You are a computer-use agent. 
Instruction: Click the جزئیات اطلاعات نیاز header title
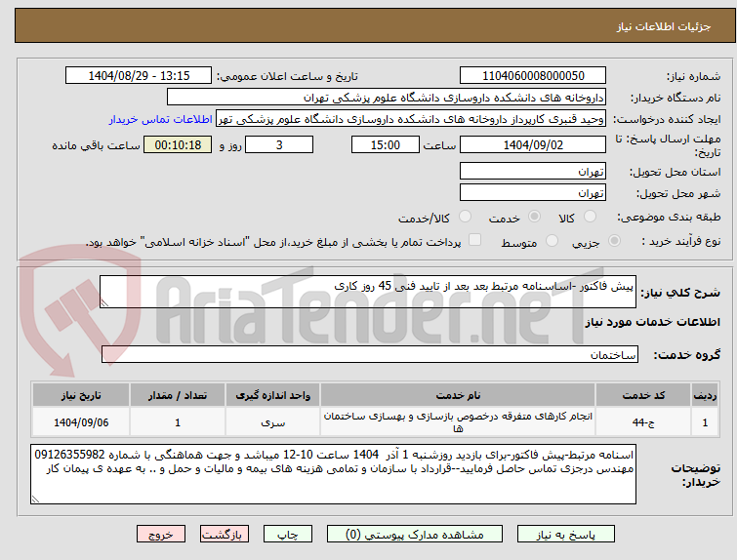(x=664, y=26)
